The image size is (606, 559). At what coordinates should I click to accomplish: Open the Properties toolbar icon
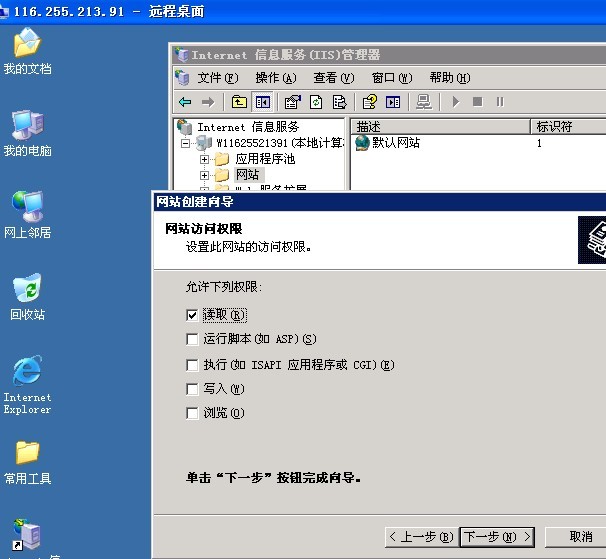click(293, 102)
